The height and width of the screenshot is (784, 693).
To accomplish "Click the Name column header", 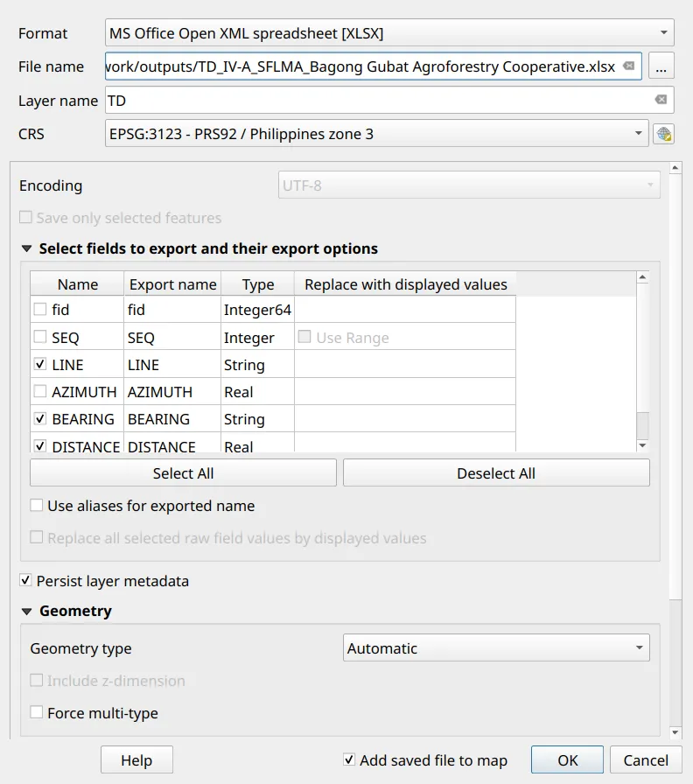I will (77, 284).
